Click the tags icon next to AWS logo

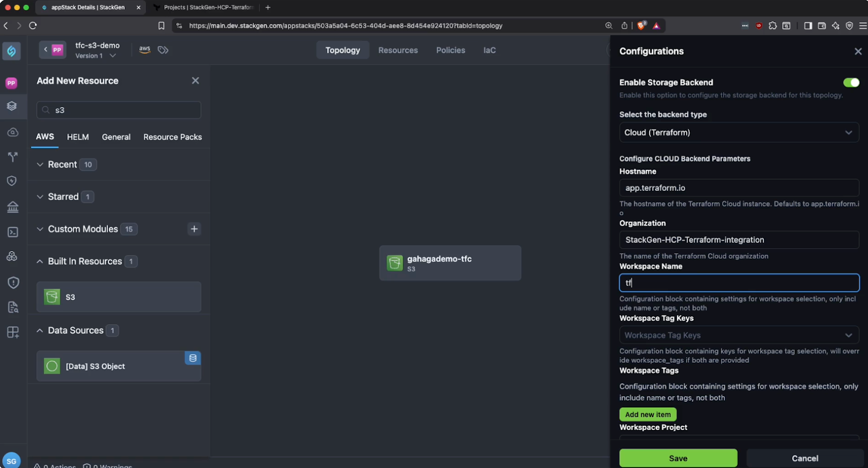point(163,50)
